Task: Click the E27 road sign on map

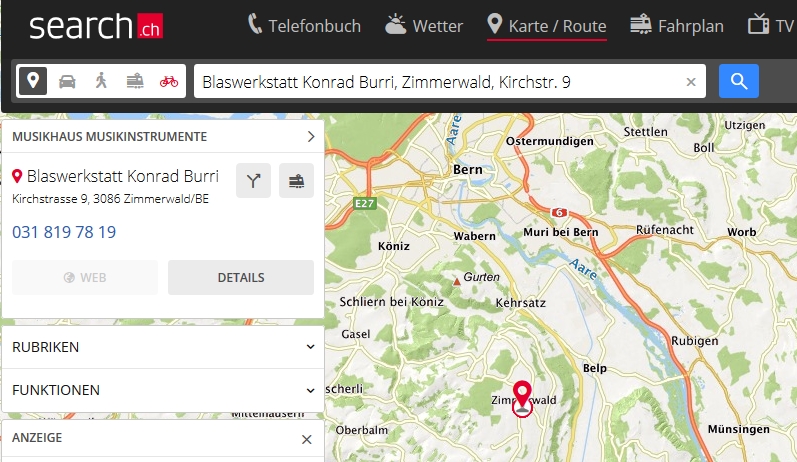Action: [x=364, y=204]
